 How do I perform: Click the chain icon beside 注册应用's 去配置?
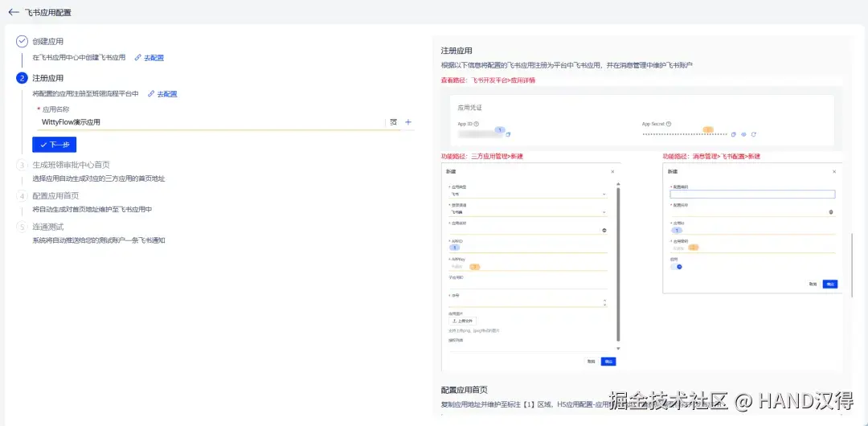[151, 94]
